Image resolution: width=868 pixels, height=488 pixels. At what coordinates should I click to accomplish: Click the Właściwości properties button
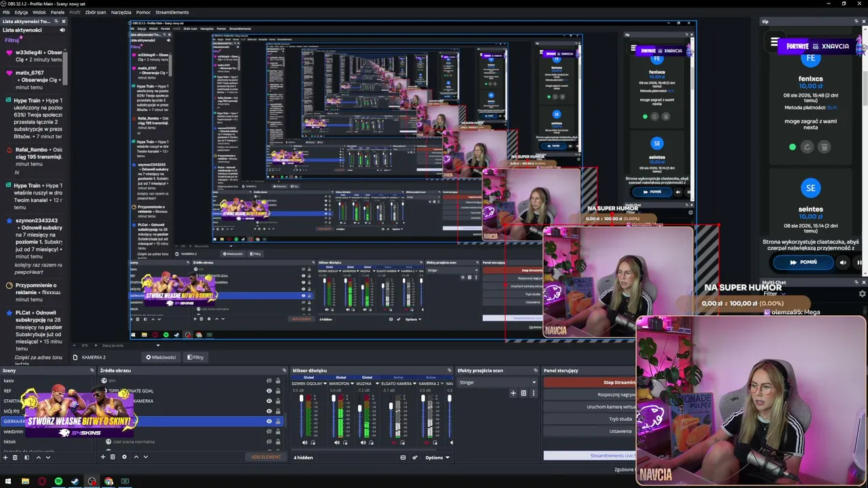click(x=161, y=357)
